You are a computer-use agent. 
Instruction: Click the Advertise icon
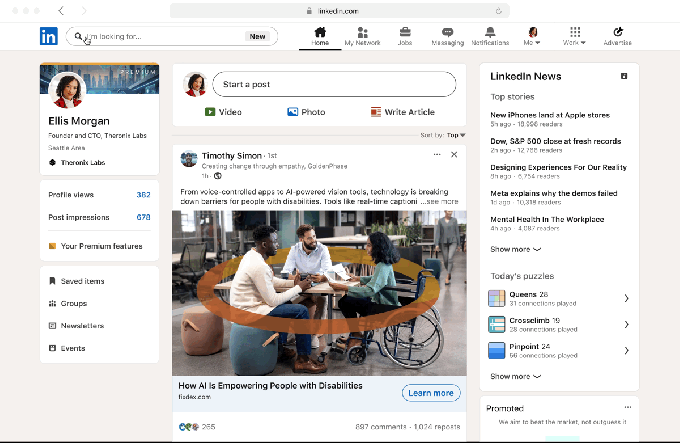617,33
